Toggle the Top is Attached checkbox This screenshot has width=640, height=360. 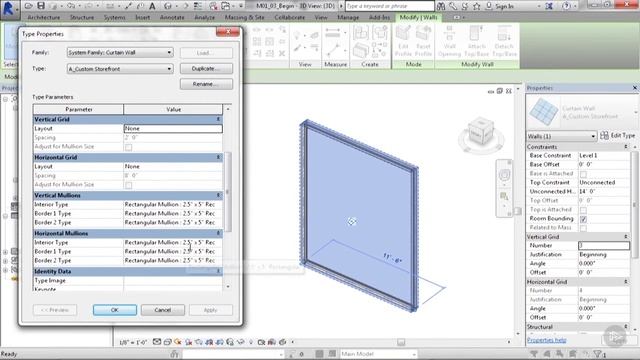point(583,210)
